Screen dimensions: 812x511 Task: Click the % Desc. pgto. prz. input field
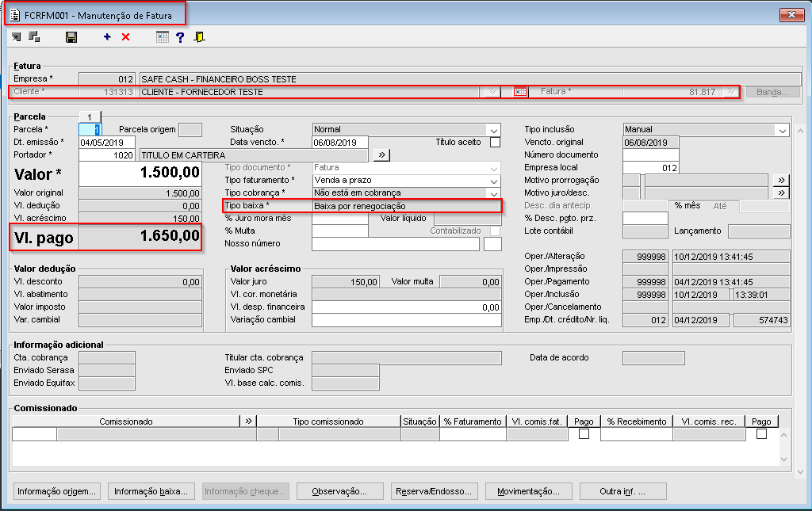coord(645,218)
